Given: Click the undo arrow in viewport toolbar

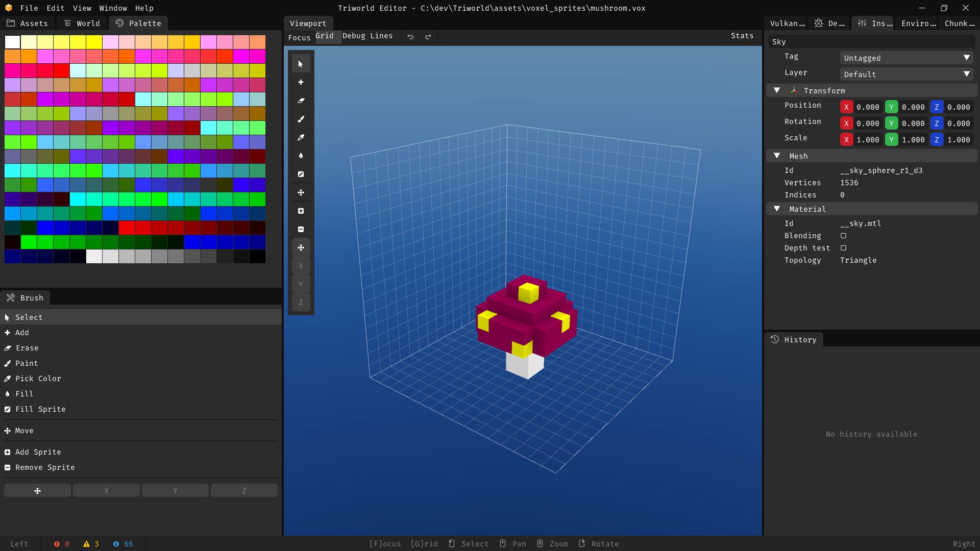Looking at the screenshot, I should coord(410,37).
